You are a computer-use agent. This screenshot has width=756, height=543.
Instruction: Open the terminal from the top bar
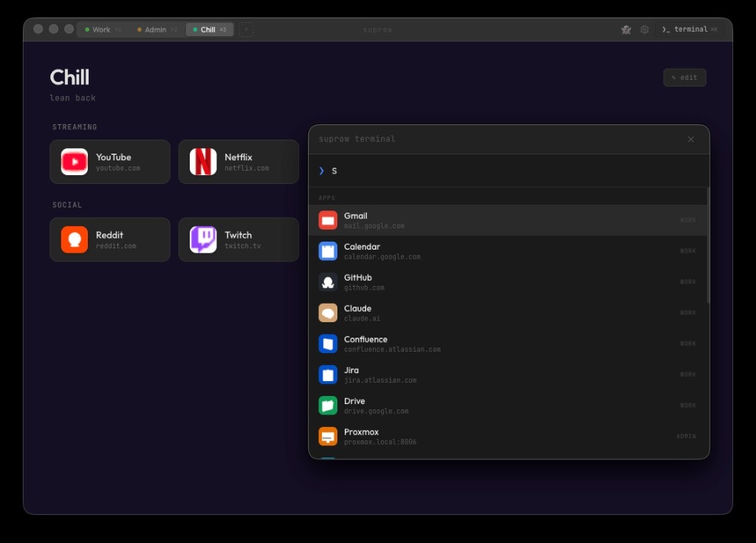690,30
